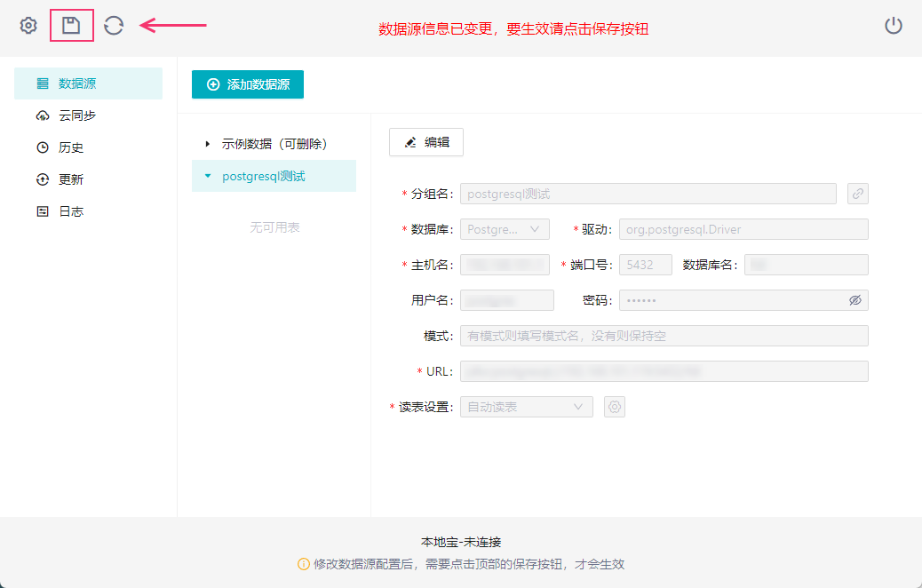Click the save floppy disk icon

(71, 25)
